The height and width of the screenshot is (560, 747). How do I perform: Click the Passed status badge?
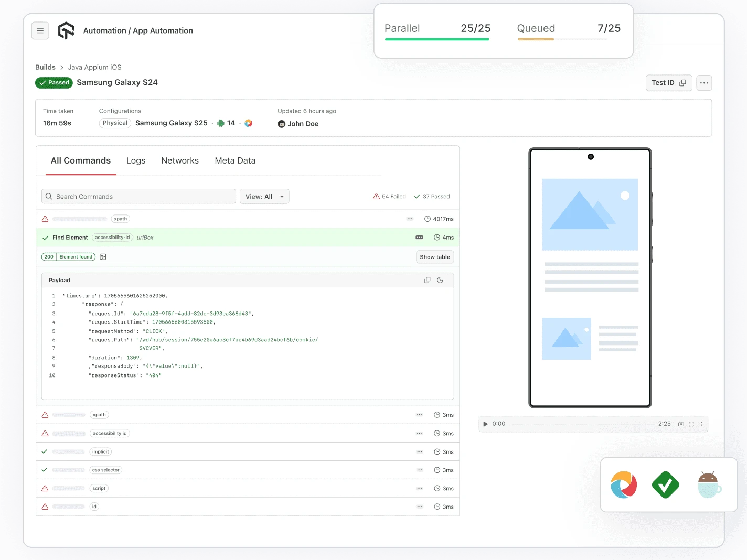[x=54, y=83]
